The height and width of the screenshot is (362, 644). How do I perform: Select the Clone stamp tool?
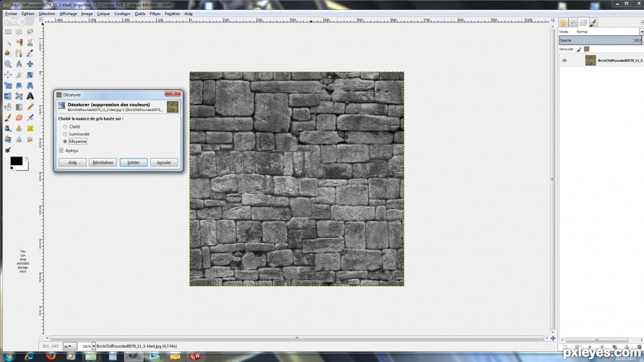[19, 128]
